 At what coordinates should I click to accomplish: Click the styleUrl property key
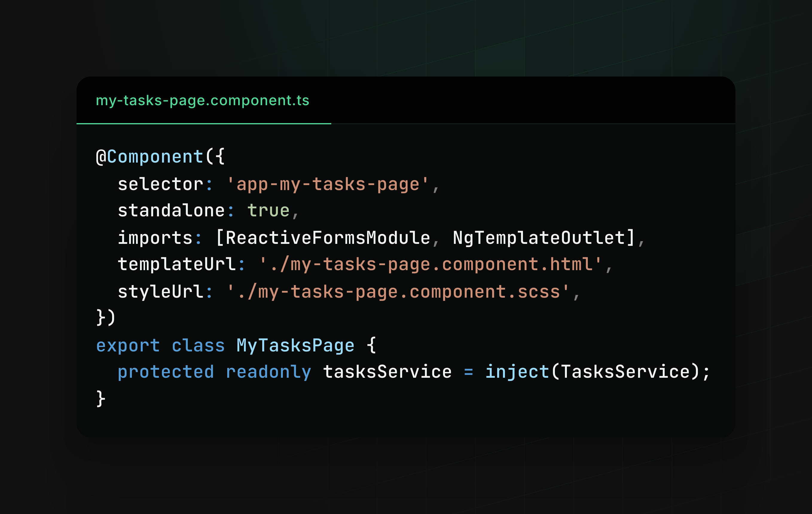(161, 292)
